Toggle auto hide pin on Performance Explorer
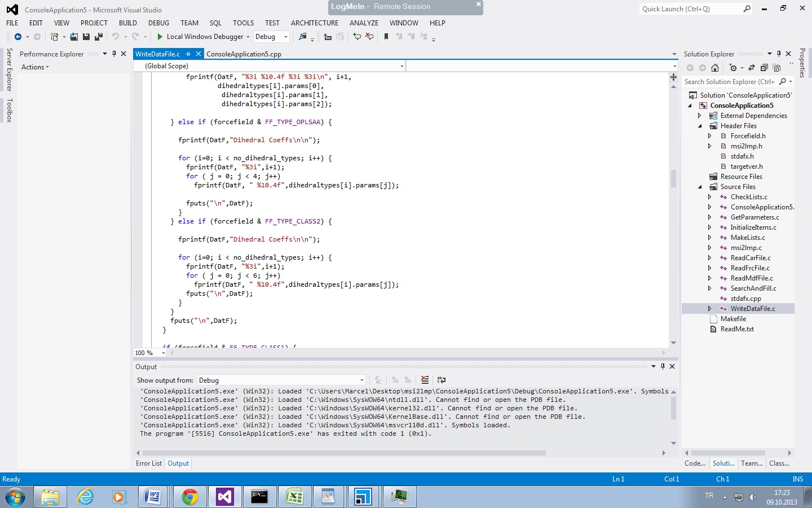812x508 pixels. (114, 54)
